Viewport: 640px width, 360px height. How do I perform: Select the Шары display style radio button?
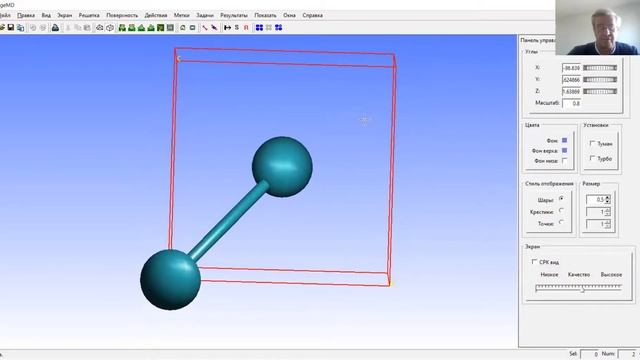click(561, 198)
